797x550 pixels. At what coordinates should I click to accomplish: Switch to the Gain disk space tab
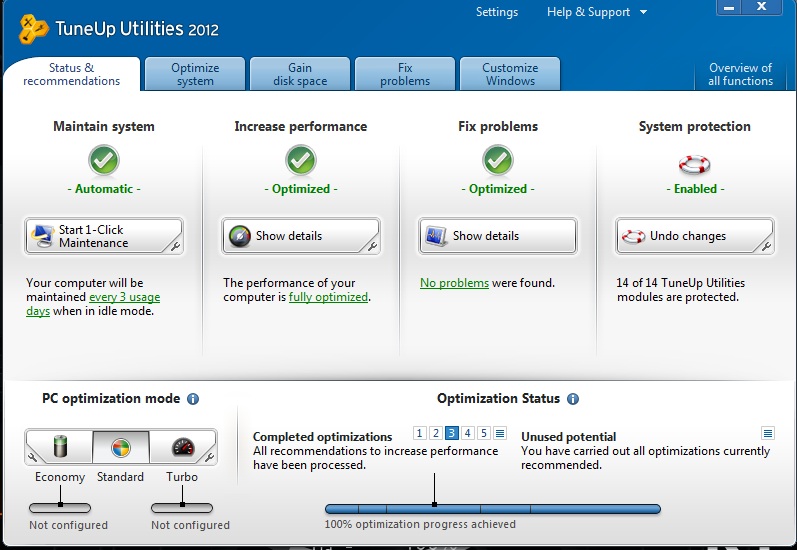(300, 74)
